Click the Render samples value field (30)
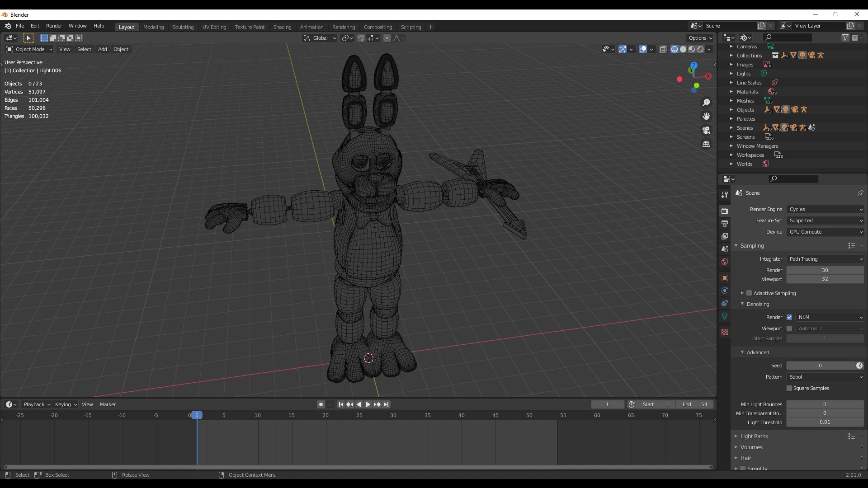 825,270
